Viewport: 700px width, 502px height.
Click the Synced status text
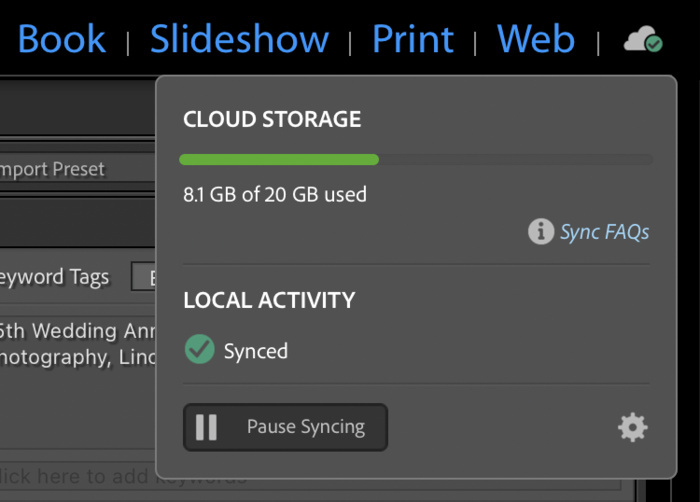256,351
